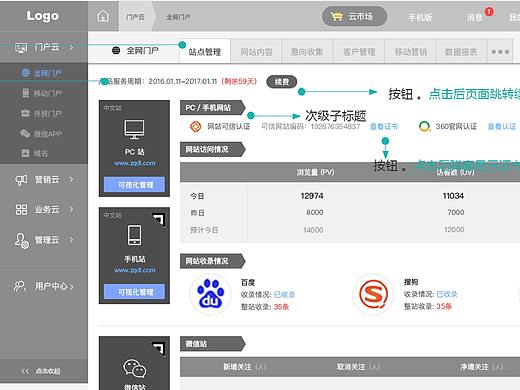Click the 管理云 user-gear icon

[x=22, y=240]
